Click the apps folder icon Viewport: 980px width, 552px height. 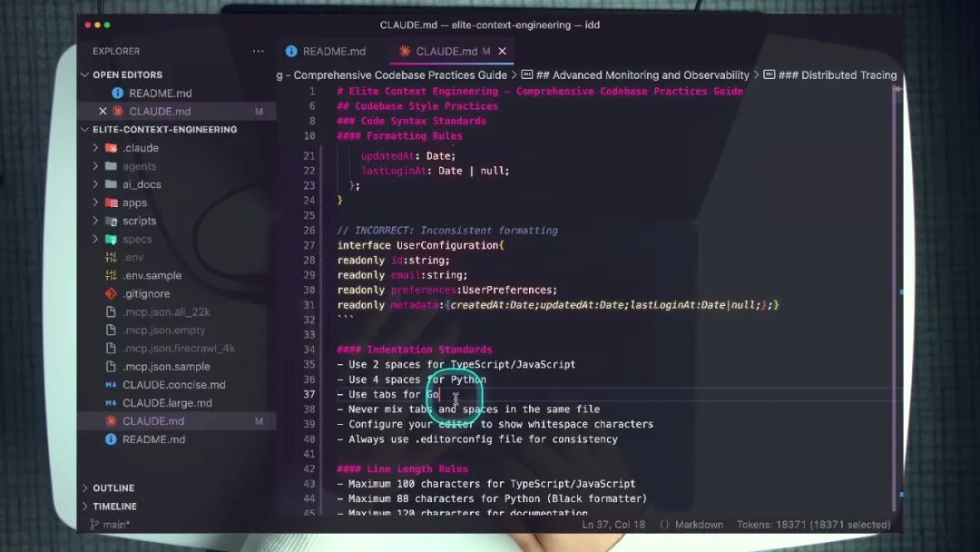(x=112, y=202)
